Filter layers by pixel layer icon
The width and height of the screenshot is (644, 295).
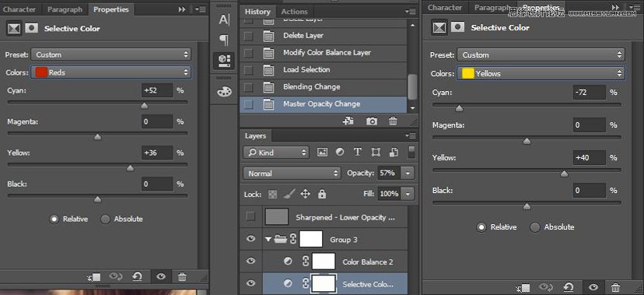[323, 153]
